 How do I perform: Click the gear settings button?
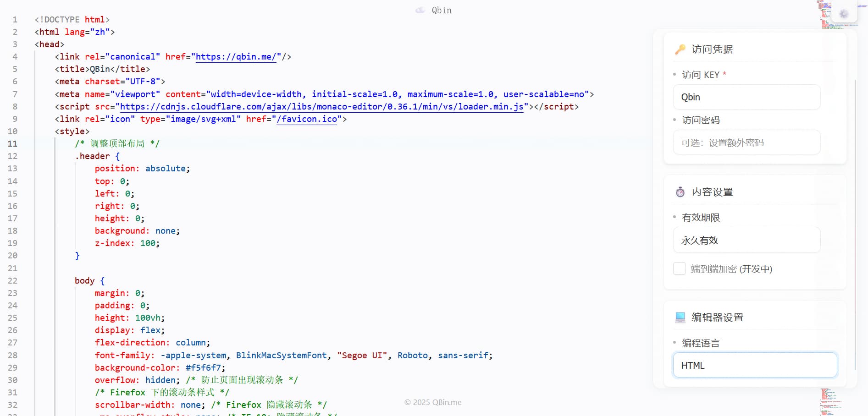(x=844, y=14)
